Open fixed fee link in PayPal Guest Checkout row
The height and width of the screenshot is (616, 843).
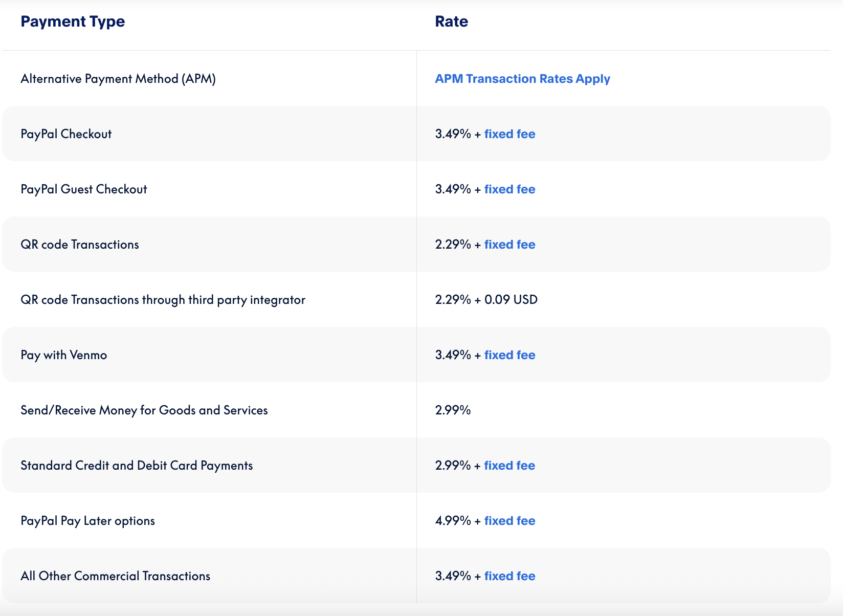pyautogui.click(x=509, y=189)
